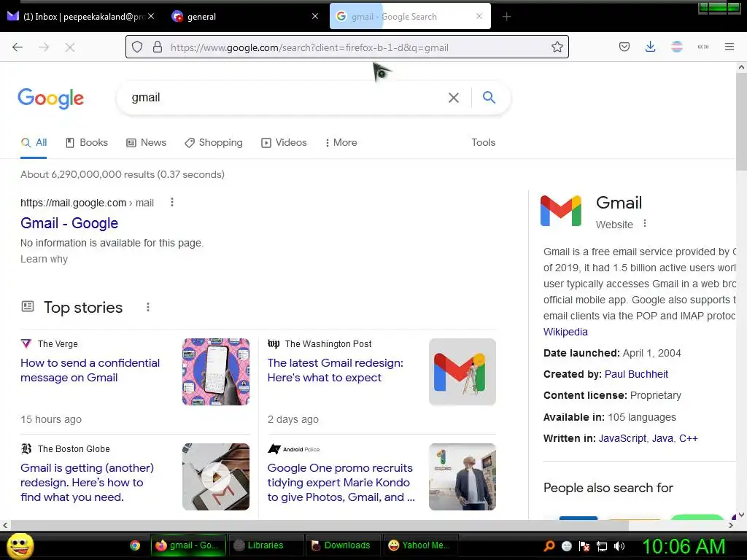Open Top stories more options
The image size is (747, 560).
pos(148,307)
